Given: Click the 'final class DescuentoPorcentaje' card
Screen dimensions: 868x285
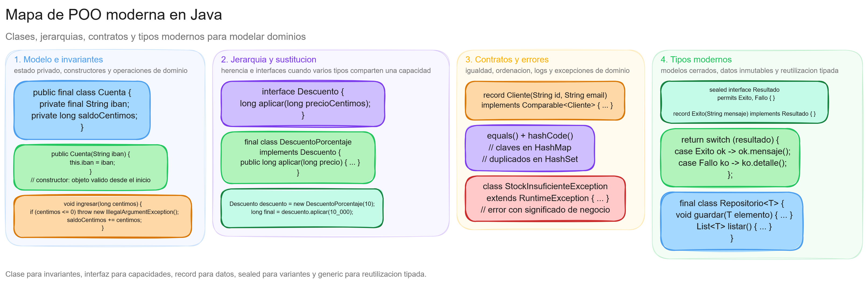Looking at the screenshot, I should pyautogui.click(x=298, y=157).
